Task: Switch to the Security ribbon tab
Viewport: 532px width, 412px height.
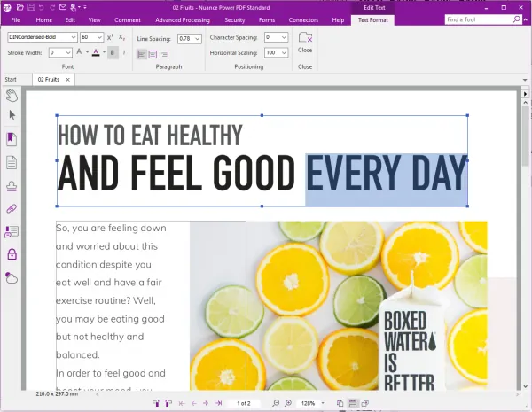Action: pos(234,20)
